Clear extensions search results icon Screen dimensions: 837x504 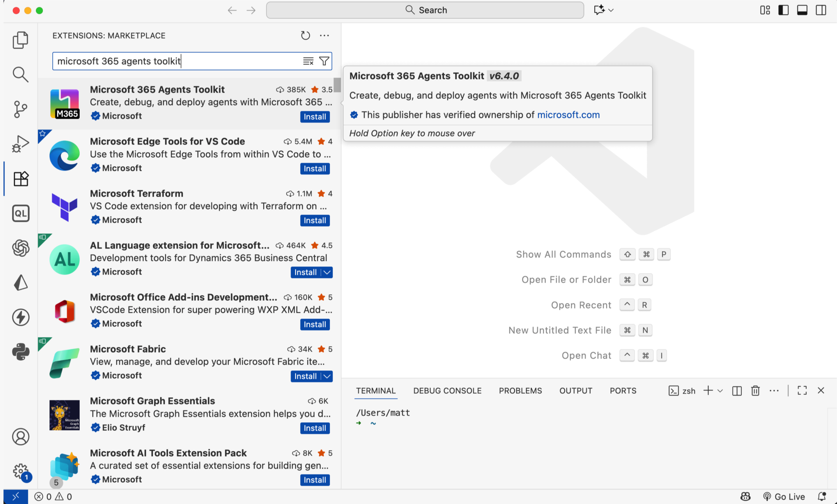tap(308, 61)
